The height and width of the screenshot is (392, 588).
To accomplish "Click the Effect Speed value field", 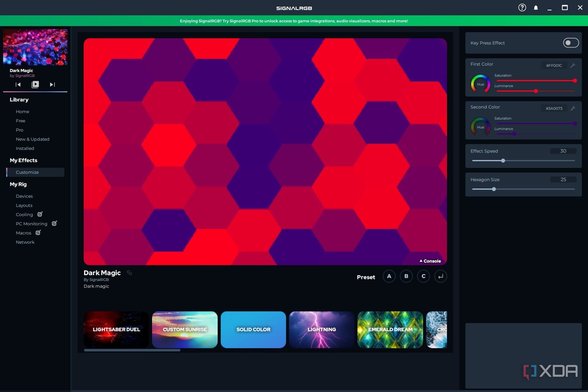I will [x=563, y=151].
